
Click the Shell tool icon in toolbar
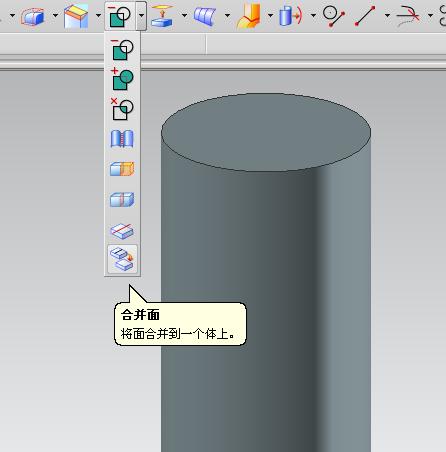(32, 16)
